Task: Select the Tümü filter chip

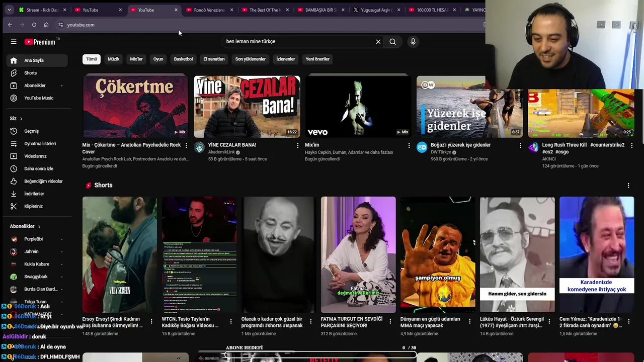Action: pyautogui.click(x=91, y=59)
